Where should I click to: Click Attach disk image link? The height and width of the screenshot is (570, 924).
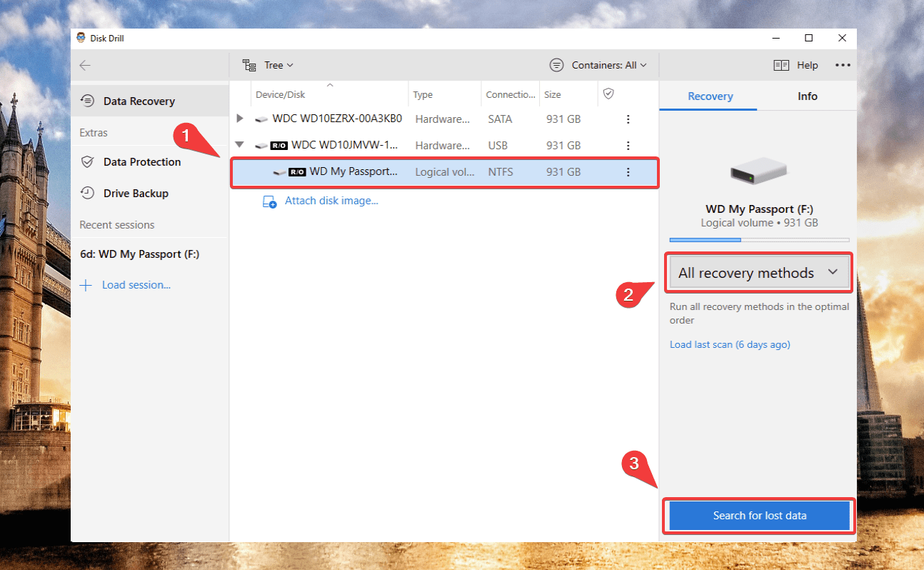click(331, 201)
